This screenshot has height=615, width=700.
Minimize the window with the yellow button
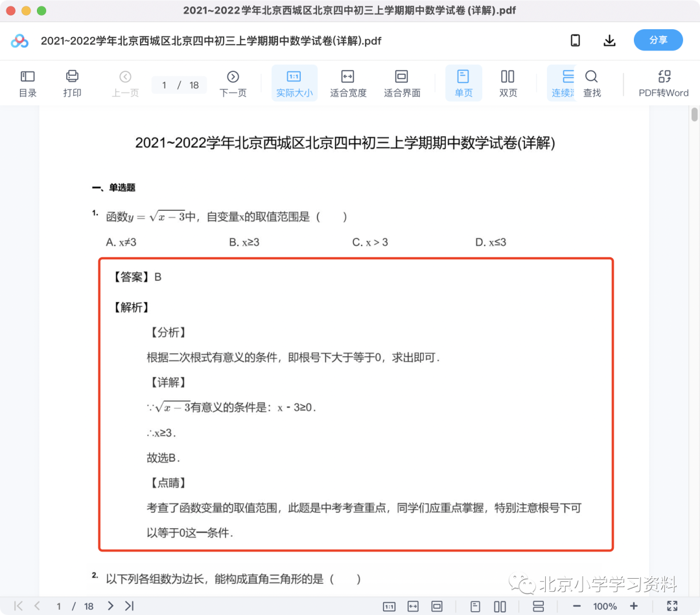tap(26, 11)
